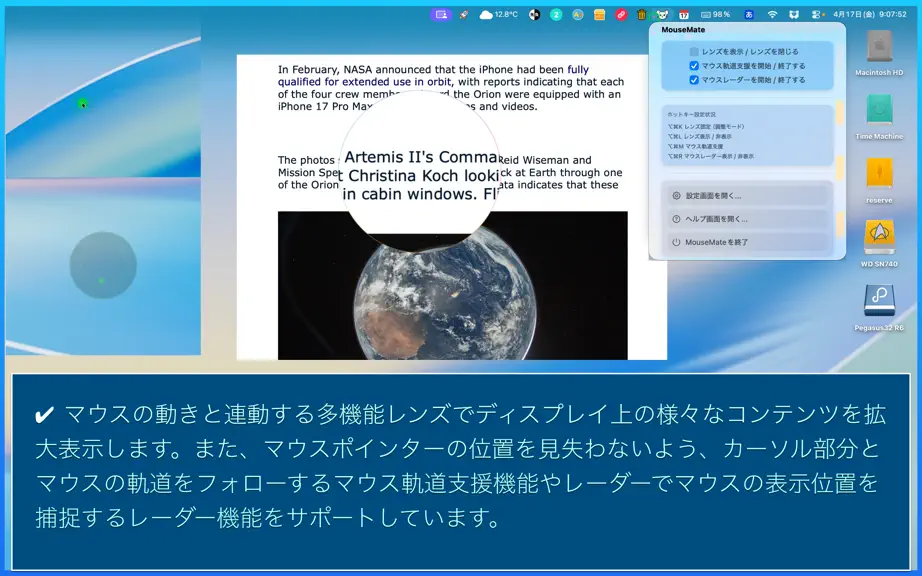The image size is (922, 576).
Task: Click the MouseMate title in the popup
Action: click(683, 29)
